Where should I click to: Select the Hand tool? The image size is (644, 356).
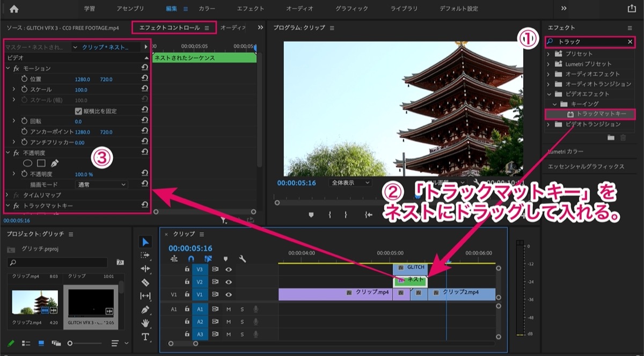click(145, 323)
